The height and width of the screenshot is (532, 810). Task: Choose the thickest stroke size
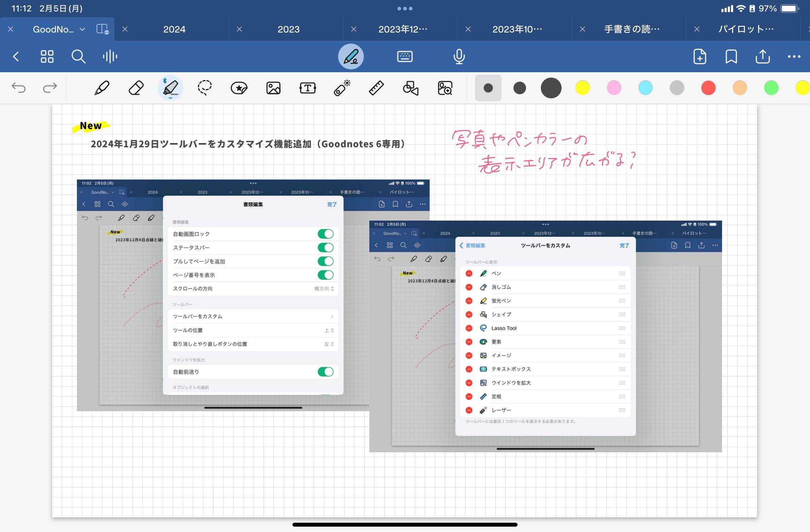coord(551,88)
